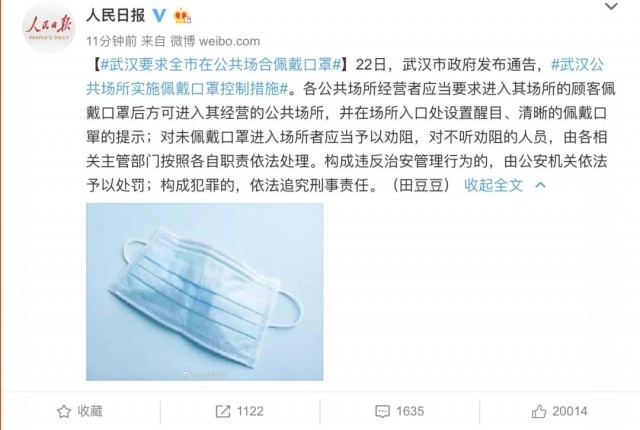Collapse the post with 收起全文
Image resolution: width=640 pixels, height=430 pixels.
coord(493,186)
